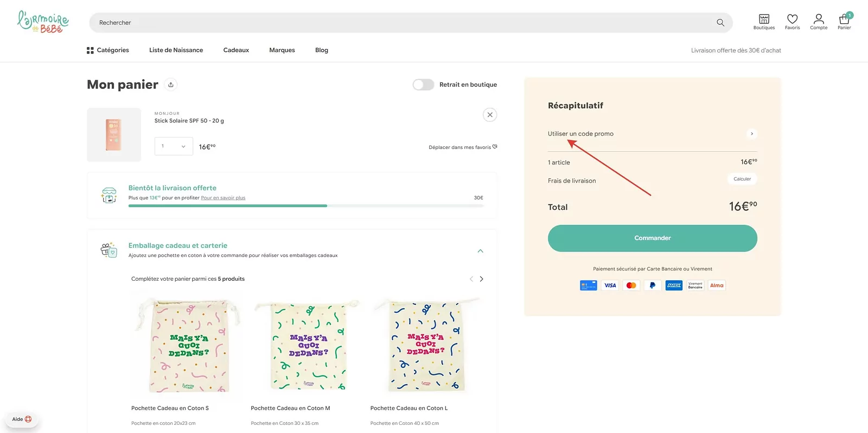Screen dimensions: 868x433
Task: Share the cart via share icon
Action: tap(171, 85)
